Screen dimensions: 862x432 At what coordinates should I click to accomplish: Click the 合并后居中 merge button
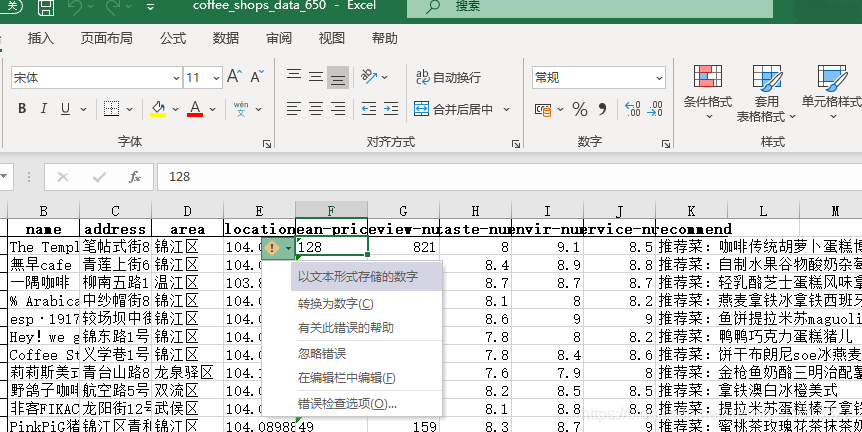tap(453, 109)
